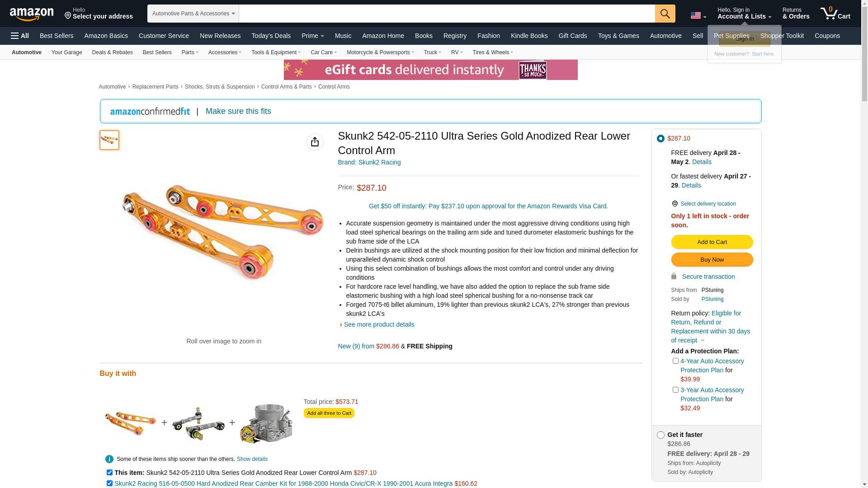Check the 4-Year Auto Accessory Protection Plan

tap(675, 361)
